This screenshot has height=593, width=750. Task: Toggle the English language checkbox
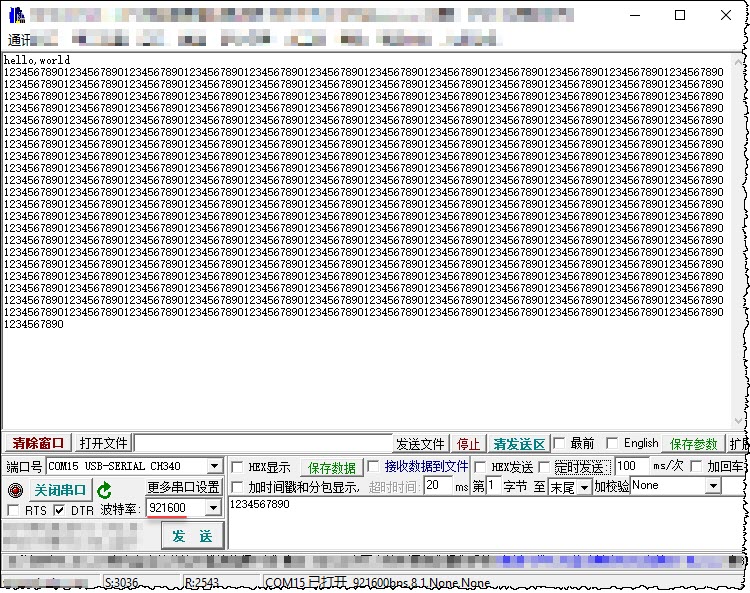tap(612, 443)
